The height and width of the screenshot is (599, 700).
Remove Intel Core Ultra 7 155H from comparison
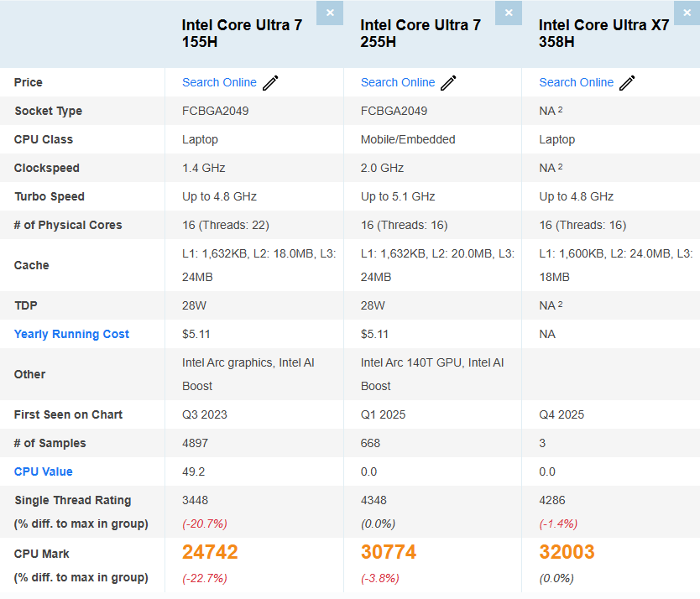330,13
